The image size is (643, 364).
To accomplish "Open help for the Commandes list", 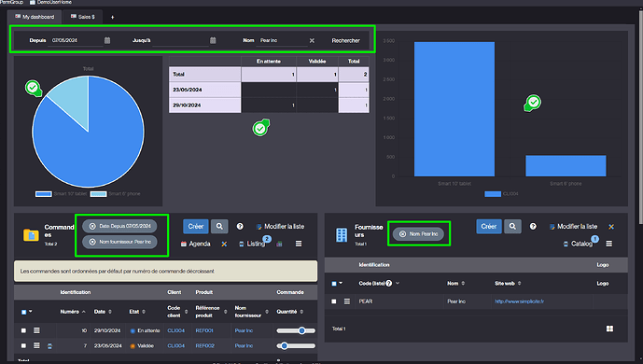I will pyautogui.click(x=240, y=226).
